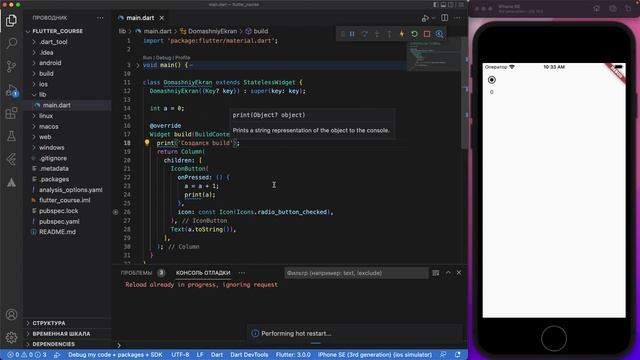Open Run and Debug view
640x360 pixels.
pos(11,90)
